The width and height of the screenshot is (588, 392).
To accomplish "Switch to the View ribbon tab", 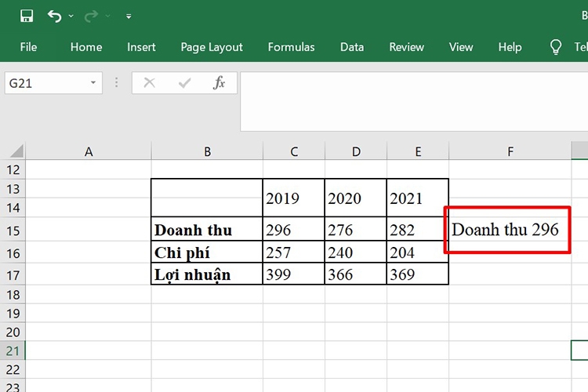I will [461, 47].
